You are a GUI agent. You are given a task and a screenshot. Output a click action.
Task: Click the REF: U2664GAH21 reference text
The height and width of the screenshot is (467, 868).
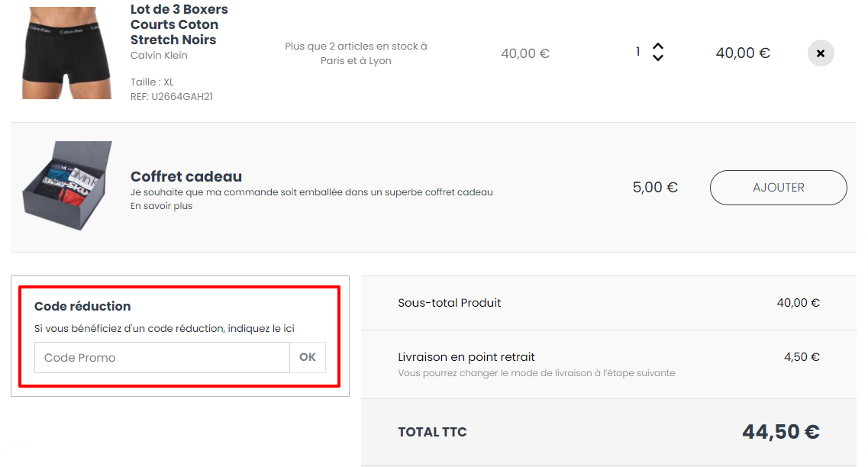[x=172, y=96]
